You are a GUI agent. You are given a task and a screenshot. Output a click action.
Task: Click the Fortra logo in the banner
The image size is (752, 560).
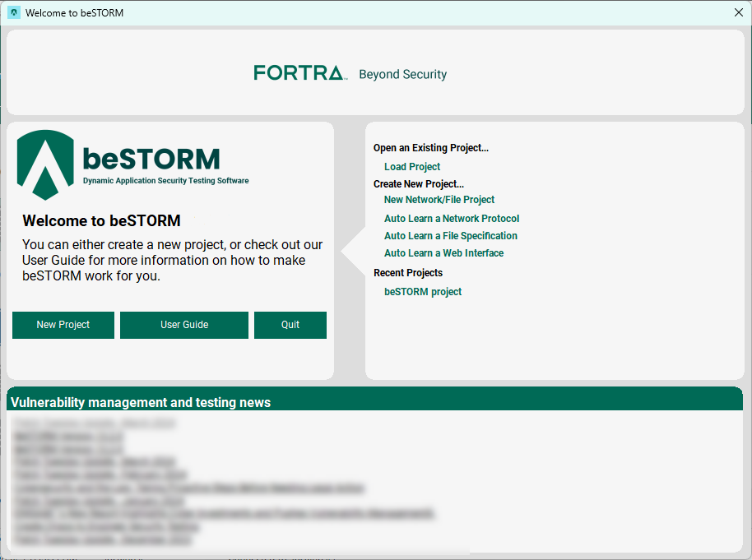[299, 73]
